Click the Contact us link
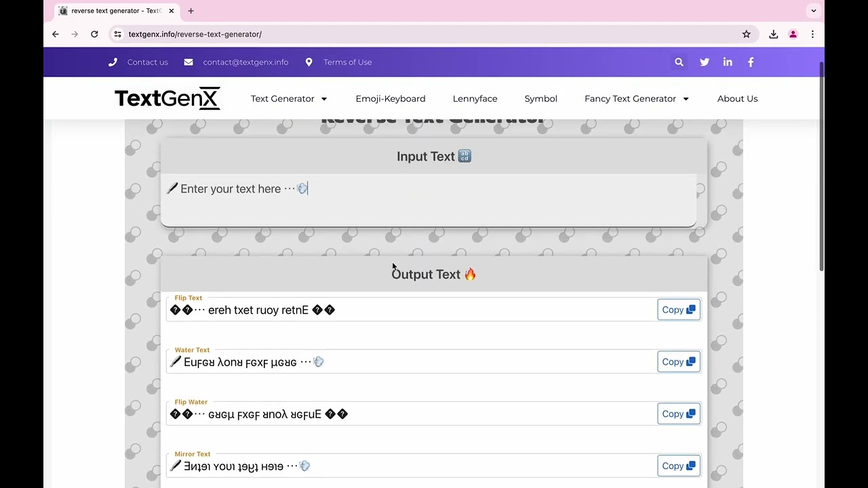Screen dimensions: 868x488 point(147,62)
